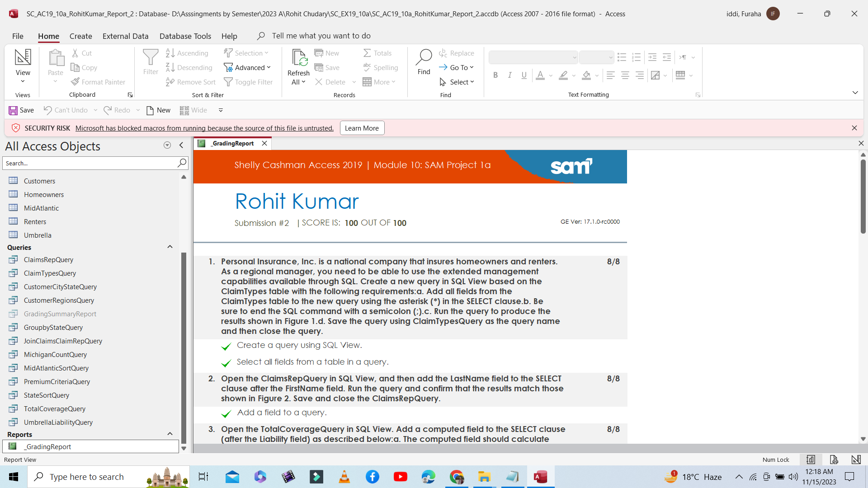Center align text
Image resolution: width=868 pixels, height=488 pixels.
(625, 75)
